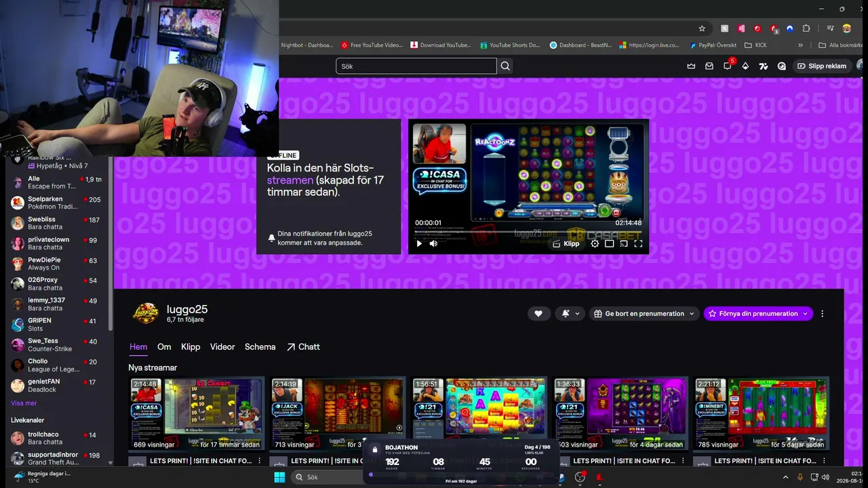Open the Chatt tab link
The image size is (868, 488).
(x=303, y=347)
